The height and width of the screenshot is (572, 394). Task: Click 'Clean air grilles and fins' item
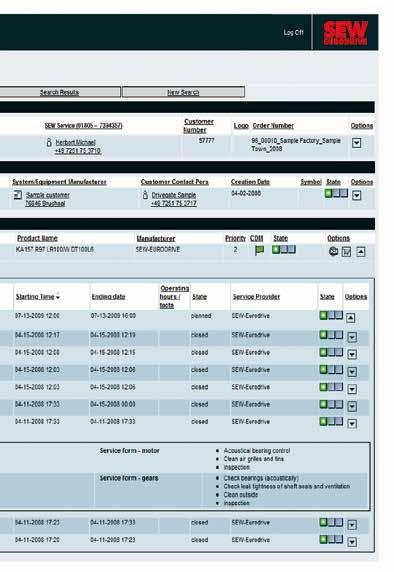pos(254,459)
